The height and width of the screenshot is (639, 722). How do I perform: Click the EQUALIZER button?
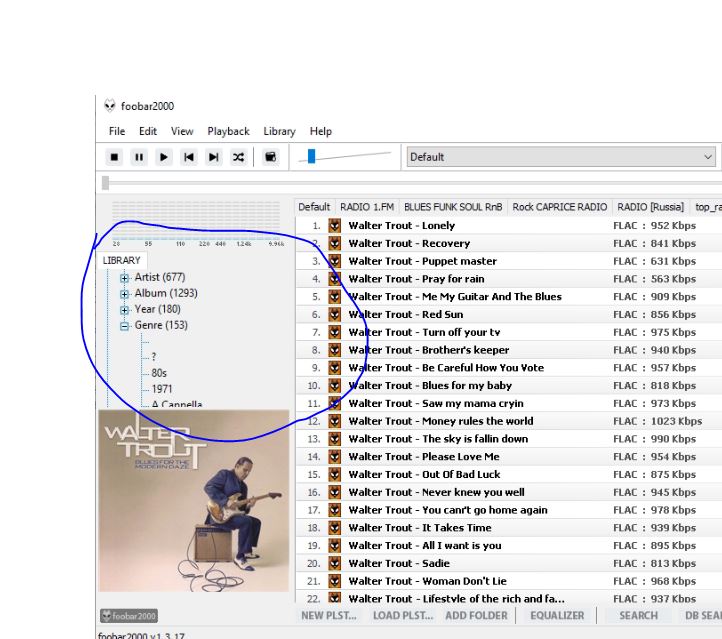(x=557, y=616)
